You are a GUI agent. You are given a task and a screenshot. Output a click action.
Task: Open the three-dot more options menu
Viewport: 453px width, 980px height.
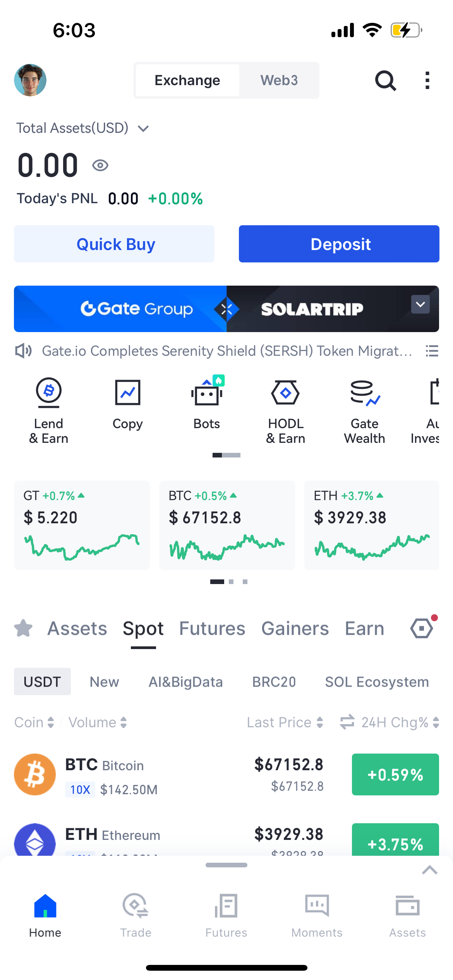click(x=427, y=81)
